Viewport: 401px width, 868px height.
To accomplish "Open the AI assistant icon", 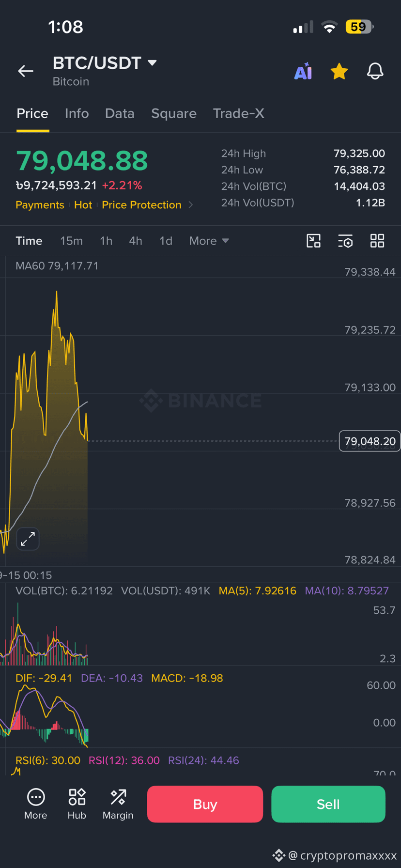I will (304, 71).
